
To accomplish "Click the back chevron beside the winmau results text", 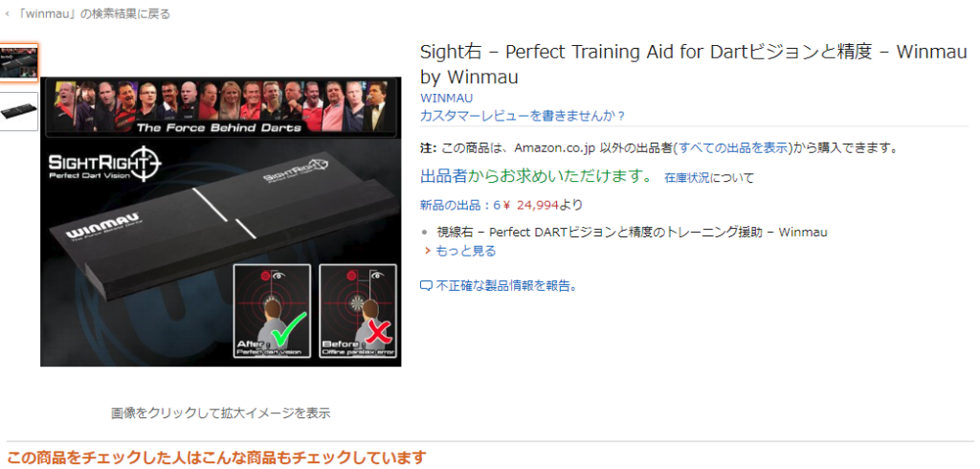I will tap(7, 13).
